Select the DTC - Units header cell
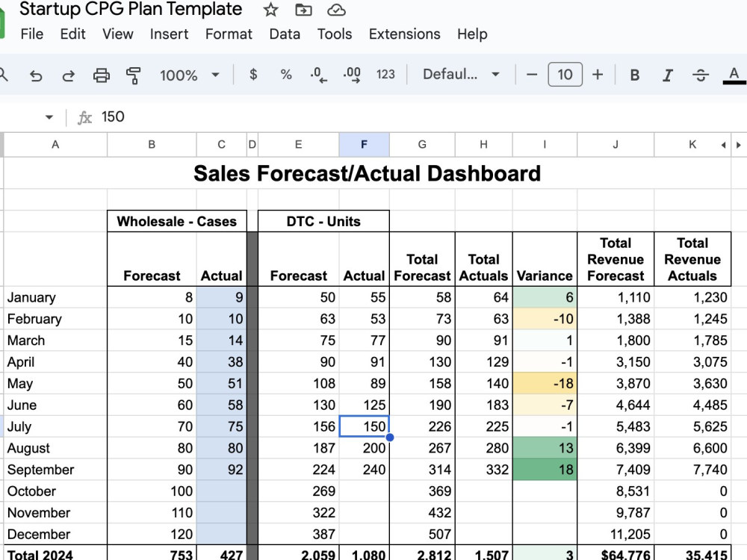The width and height of the screenshot is (747, 560). tap(323, 222)
